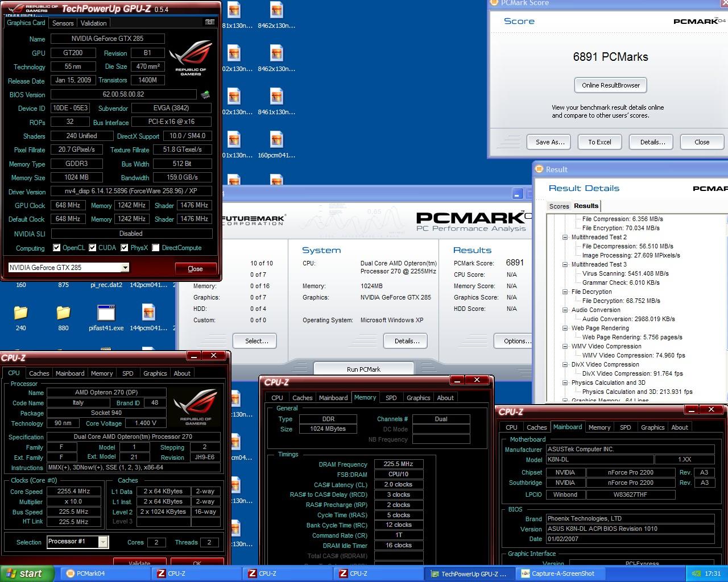Open the Scores tab in Result window
728x582 pixels.
[559, 206]
